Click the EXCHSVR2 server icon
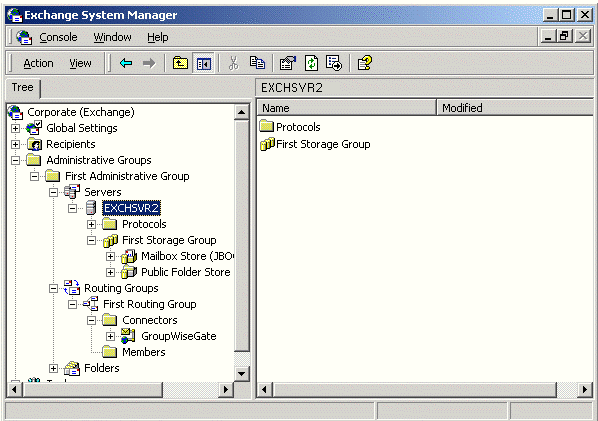Viewport: 598px width, 421px height. click(x=91, y=208)
